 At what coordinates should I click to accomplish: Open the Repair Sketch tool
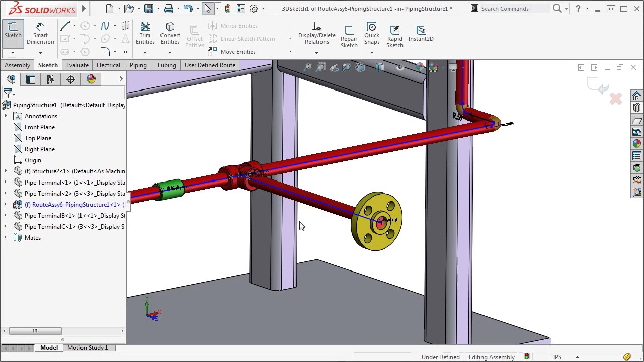(349, 36)
